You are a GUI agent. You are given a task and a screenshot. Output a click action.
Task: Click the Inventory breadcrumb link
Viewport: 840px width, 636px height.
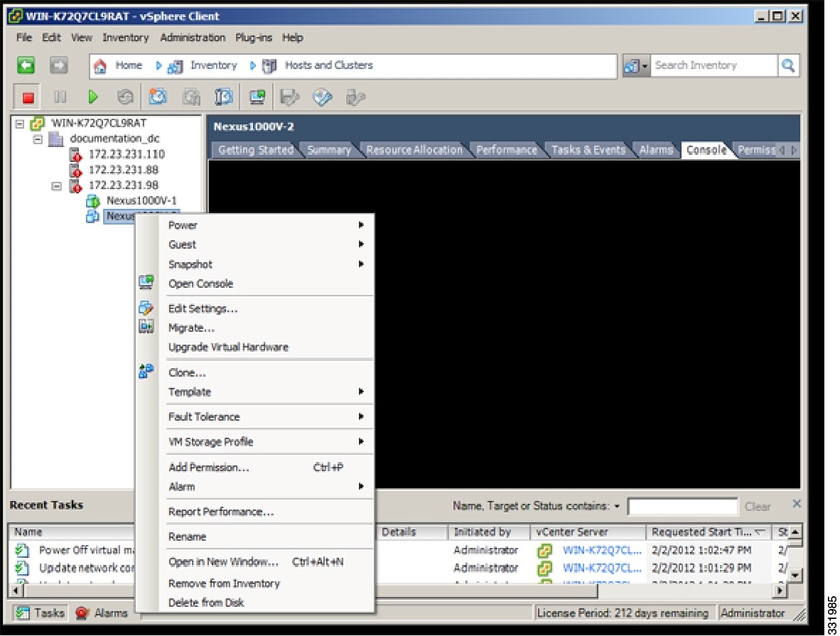click(213, 65)
